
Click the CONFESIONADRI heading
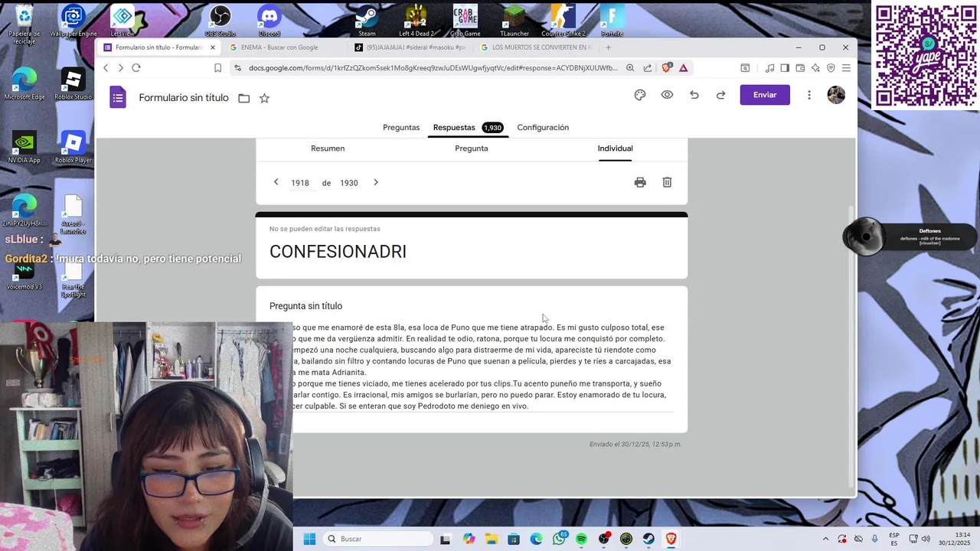coord(338,252)
